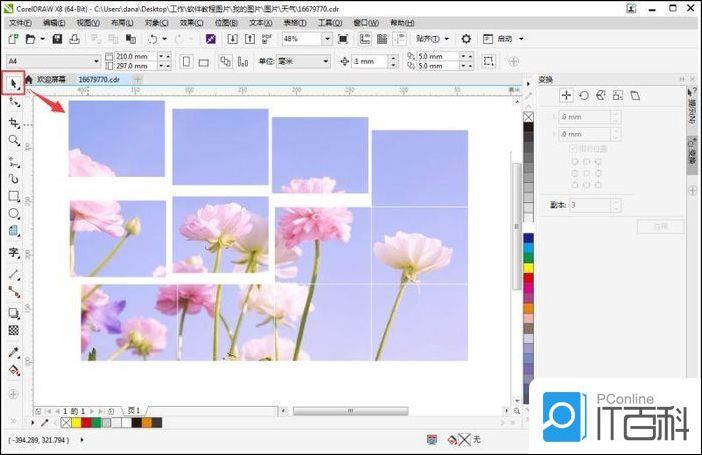Image resolution: width=702 pixels, height=455 pixels.
Task: Switch to Skew transformation icon
Action: point(634,96)
